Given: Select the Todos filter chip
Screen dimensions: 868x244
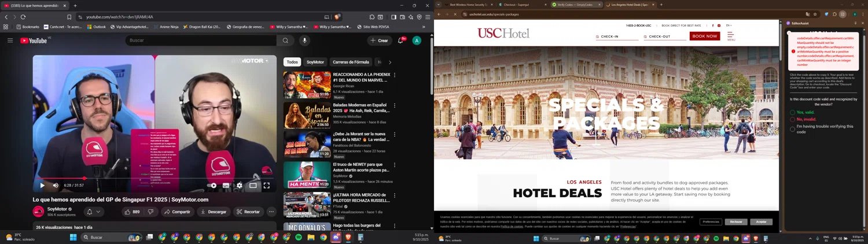Looking at the screenshot, I should (292, 62).
